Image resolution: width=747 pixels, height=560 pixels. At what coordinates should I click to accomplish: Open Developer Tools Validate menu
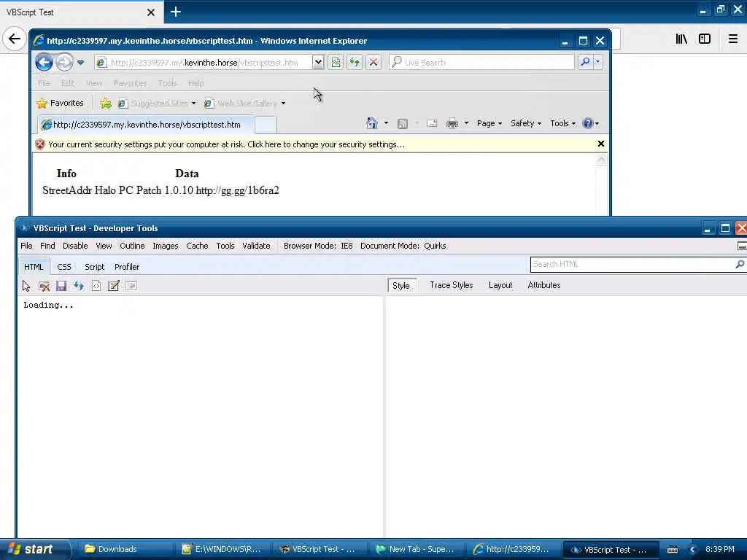pyautogui.click(x=256, y=246)
